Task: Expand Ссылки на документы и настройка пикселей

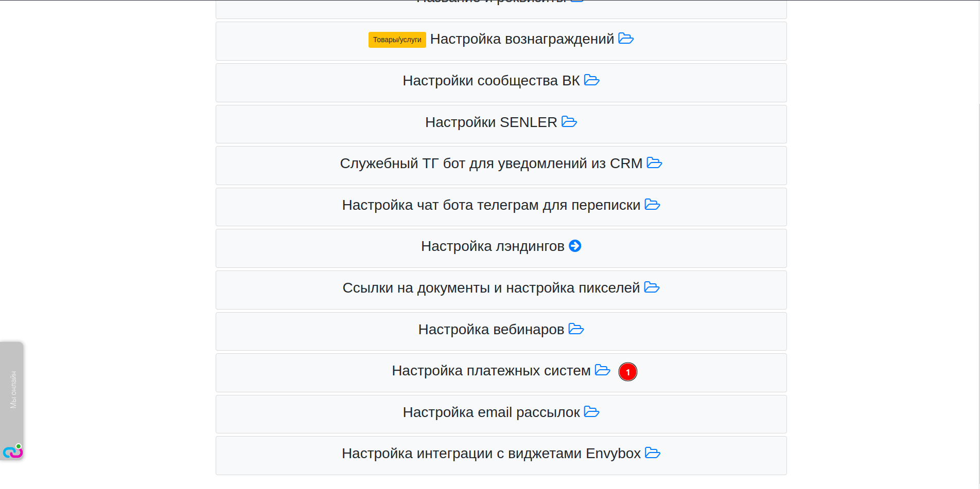Action: pos(491,288)
